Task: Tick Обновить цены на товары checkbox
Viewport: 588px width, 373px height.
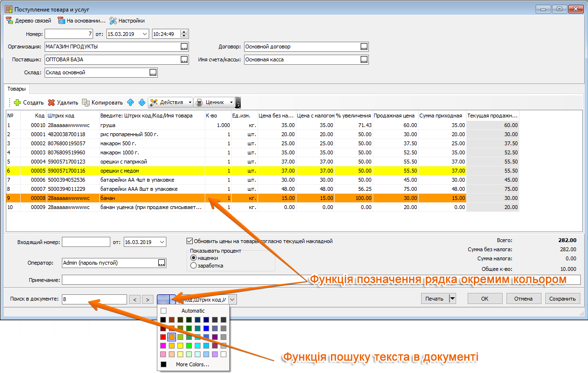Action: [x=189, y=241]
